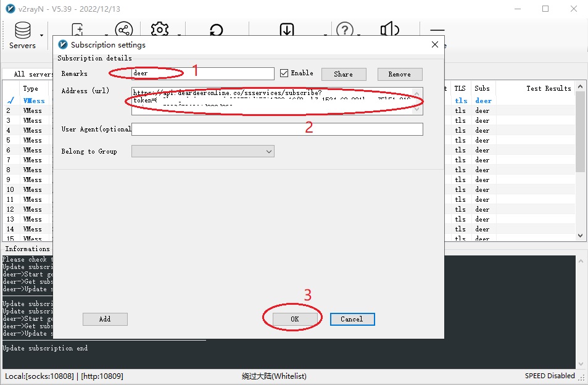Click OK to save subscription

point(295,319)
